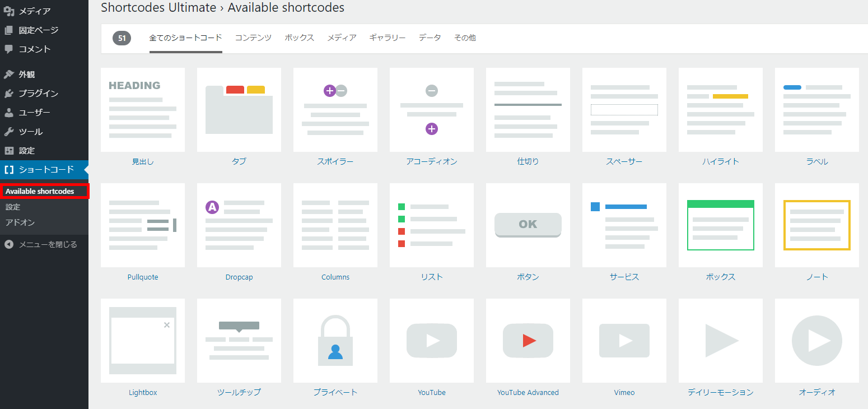The image size is (868, 409).
Task: Open the ボックス green box shortcode
Action: [721, 225]
